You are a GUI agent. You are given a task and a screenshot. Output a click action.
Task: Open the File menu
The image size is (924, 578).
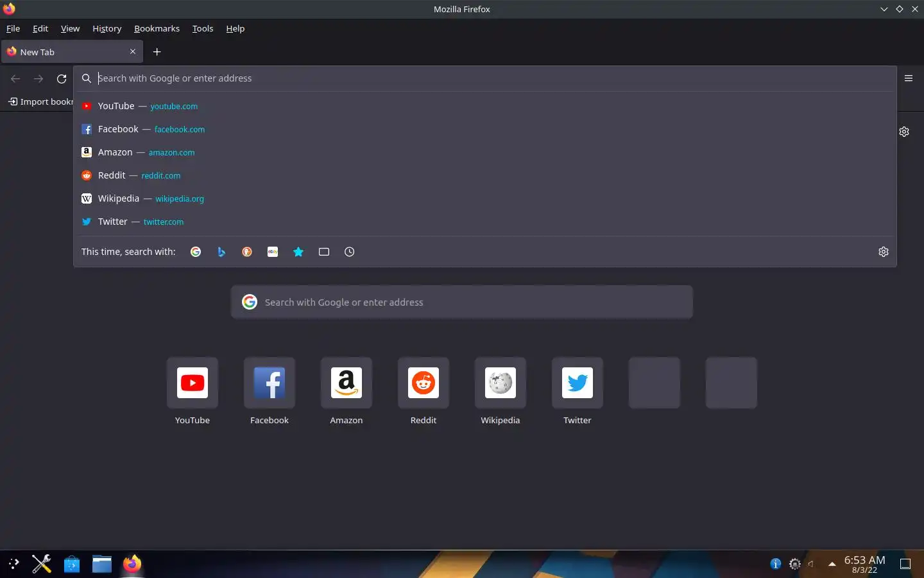13,28
